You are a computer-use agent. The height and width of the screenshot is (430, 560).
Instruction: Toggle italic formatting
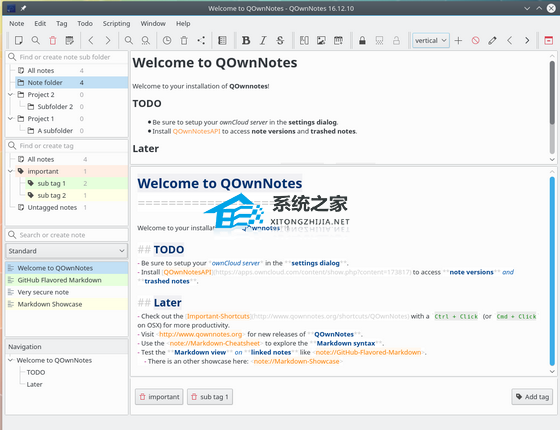pos(263,40)
